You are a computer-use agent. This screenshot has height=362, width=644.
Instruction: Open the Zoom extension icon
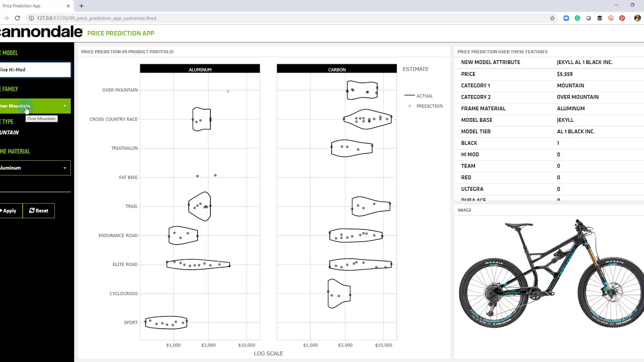pyautogui.click(x=566, y=18)
